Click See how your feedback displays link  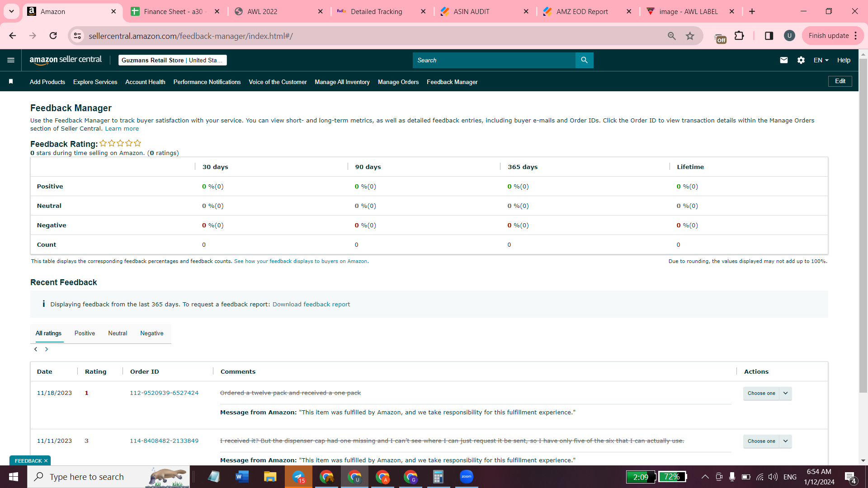pos(301,261)
